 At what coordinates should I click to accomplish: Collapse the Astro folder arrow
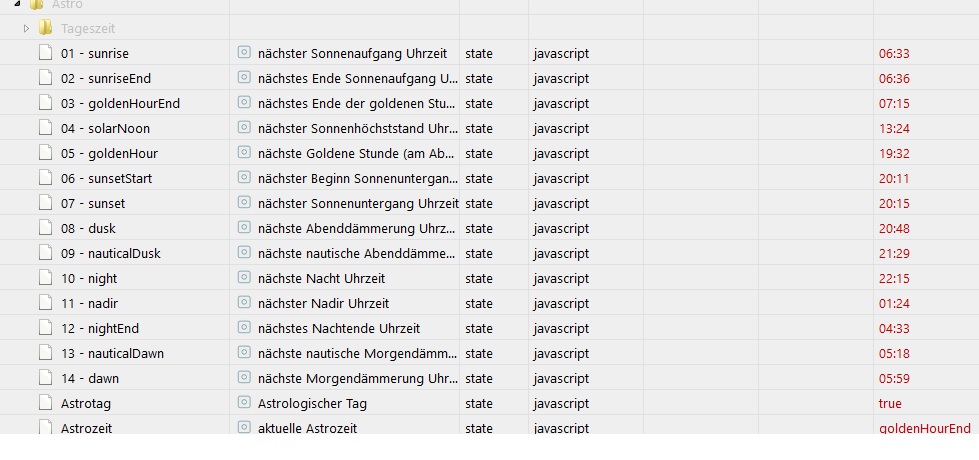pyautogui.click(x=17, y=4)
